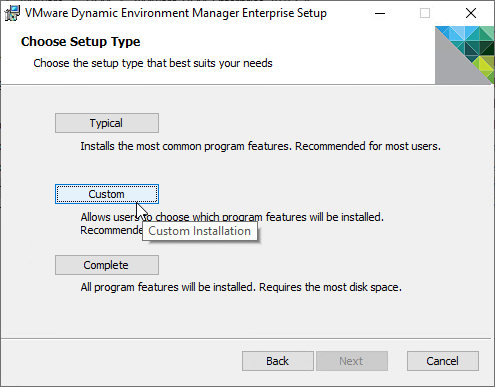The height and width of the screenshot is (387, 495).
Task: Click the Complete option disk space description
Action: [x=241, y=287]
